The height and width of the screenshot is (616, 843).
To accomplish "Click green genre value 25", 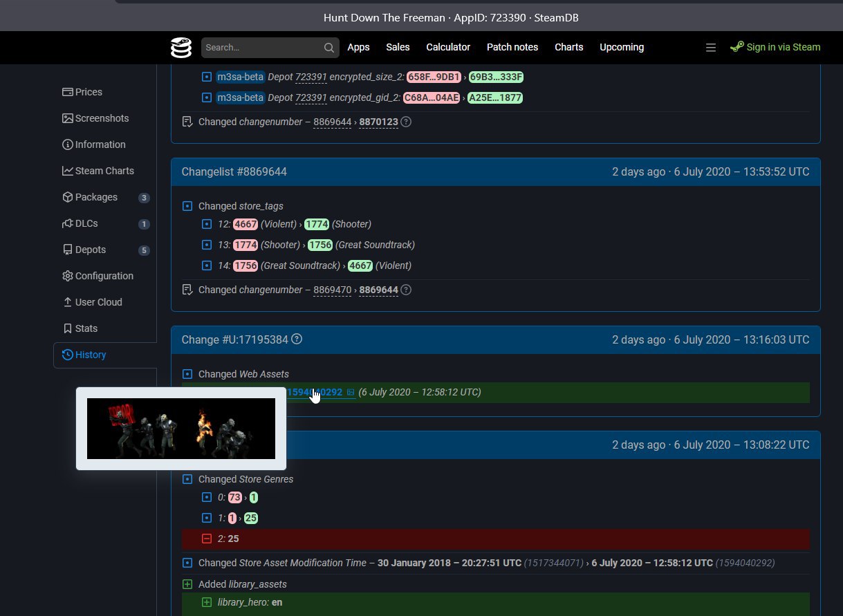I will 251,518.
